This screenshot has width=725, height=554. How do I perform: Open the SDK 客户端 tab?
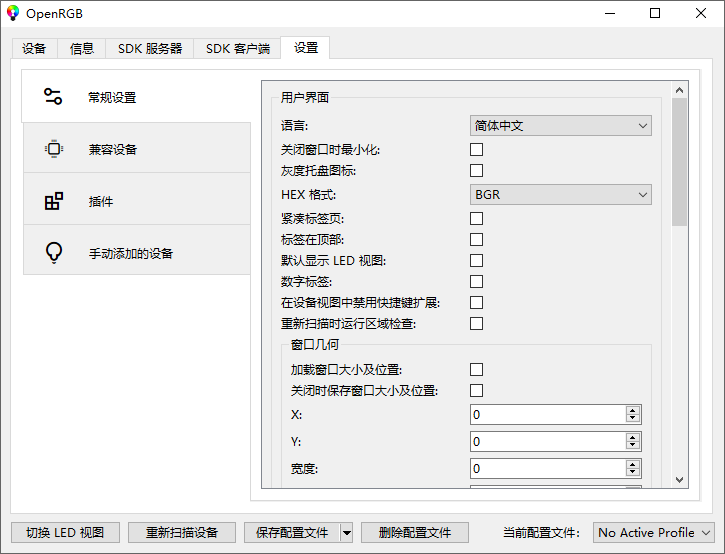(238, 49)
